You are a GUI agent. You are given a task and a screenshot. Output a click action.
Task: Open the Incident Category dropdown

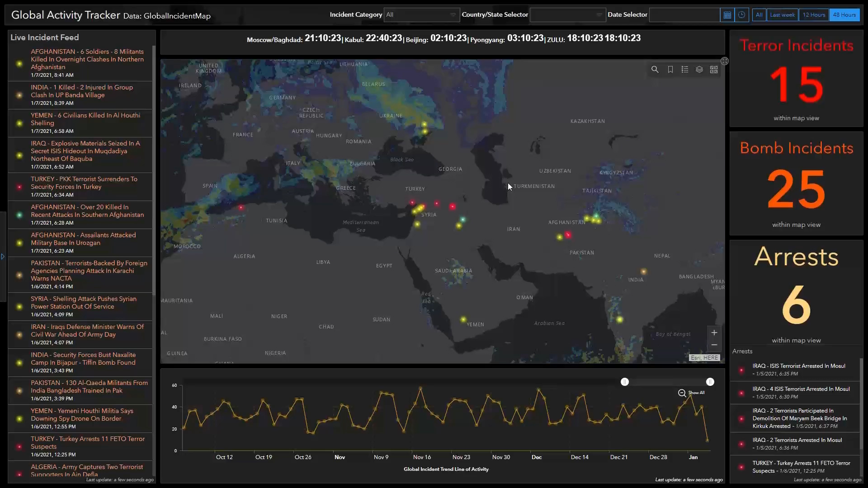tap(421, 15)
